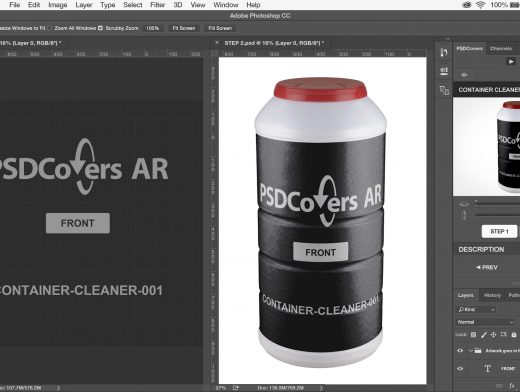Toggle lock image pixels brush icon
Image resolution: width=520 pixels, height=392 pixels.
pos(484,335)
